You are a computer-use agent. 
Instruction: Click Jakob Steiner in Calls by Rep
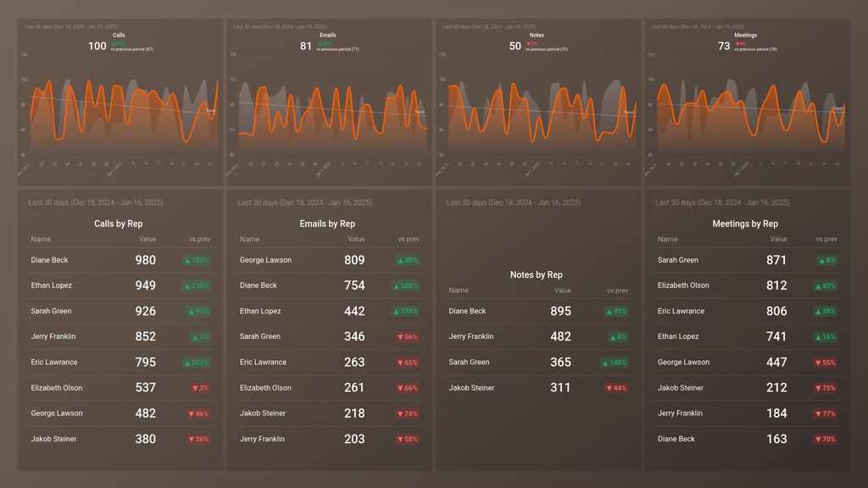pyautogui.click(x=53, y=439)
